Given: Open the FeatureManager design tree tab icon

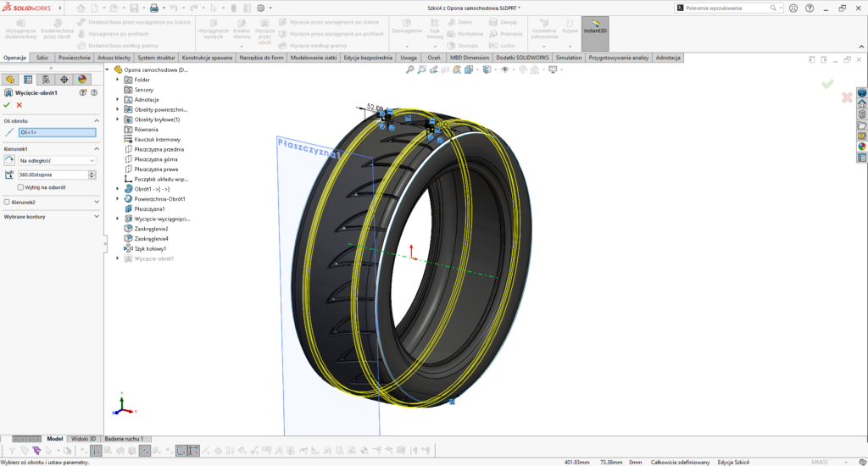Looking at the screenshot, I should [x=10, y=80].
